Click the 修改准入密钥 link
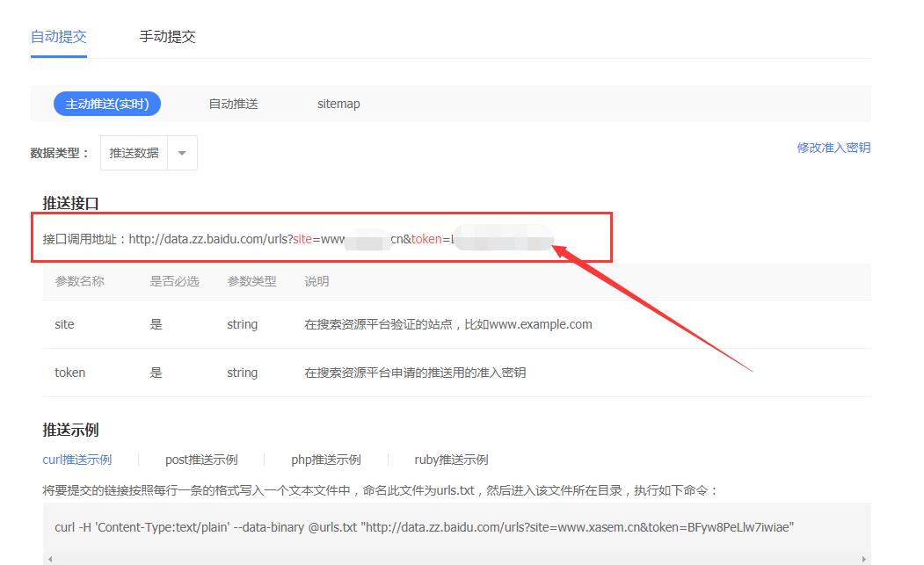924x565 pixels. click(x=833, y=148)
